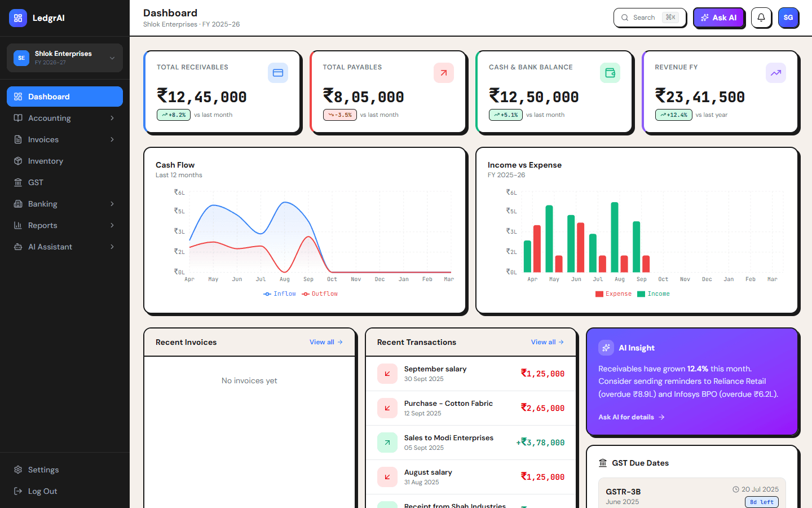Expand the Accounting chevron
This screenshot has height=508, width=812.
[112, 118]
